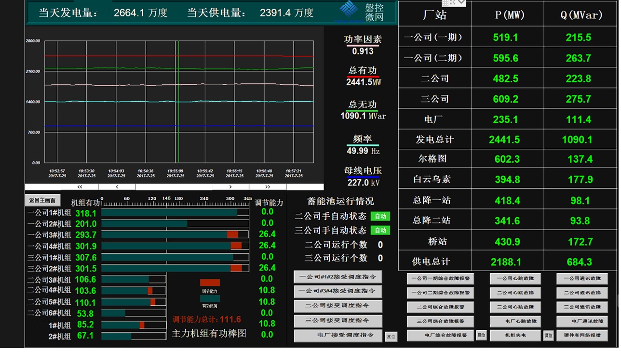Screen dimensions: 621x364
Task: Click 三公司心跳故障 button
Action: pyautogui.click(x=515, y=307)
